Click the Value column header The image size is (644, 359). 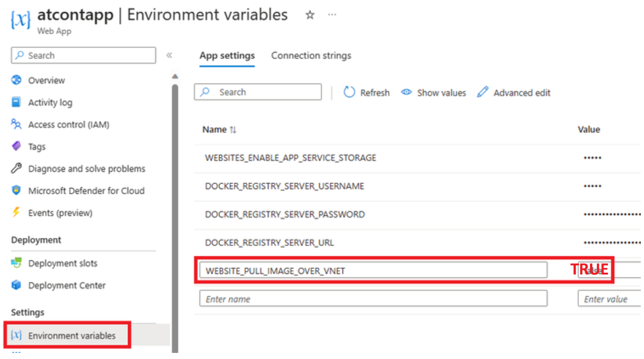[x=589, y=130]
